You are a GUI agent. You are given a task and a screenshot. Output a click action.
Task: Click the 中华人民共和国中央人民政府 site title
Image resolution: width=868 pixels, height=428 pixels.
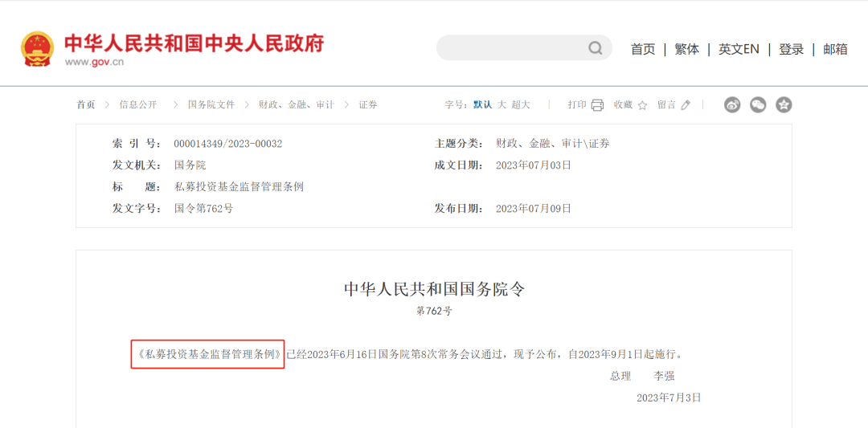tap(194, 43)
